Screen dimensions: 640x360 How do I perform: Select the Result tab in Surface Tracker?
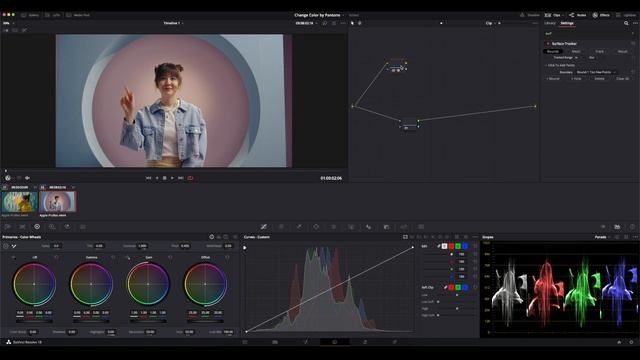pyautogui.click(x=622, y=51)
